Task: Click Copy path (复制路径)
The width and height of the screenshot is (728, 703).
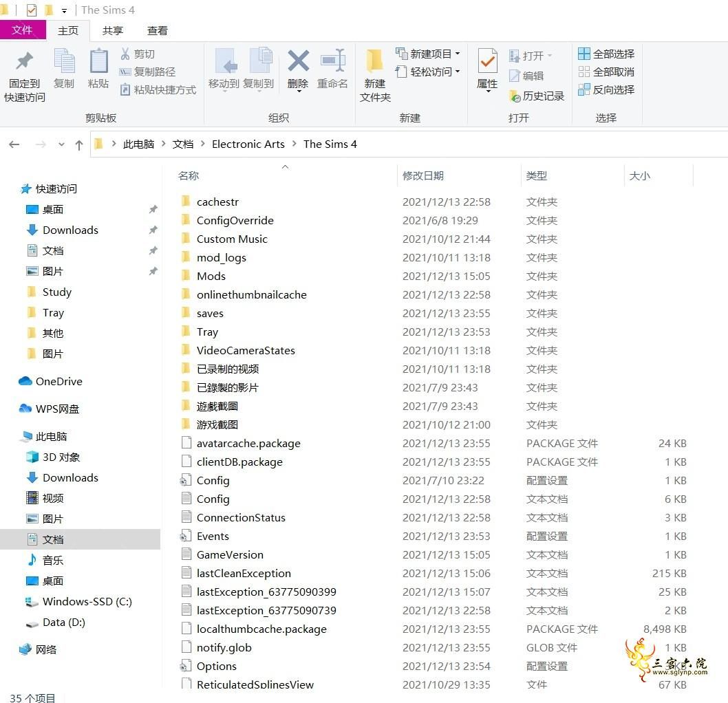Action: tap(147, 72)
